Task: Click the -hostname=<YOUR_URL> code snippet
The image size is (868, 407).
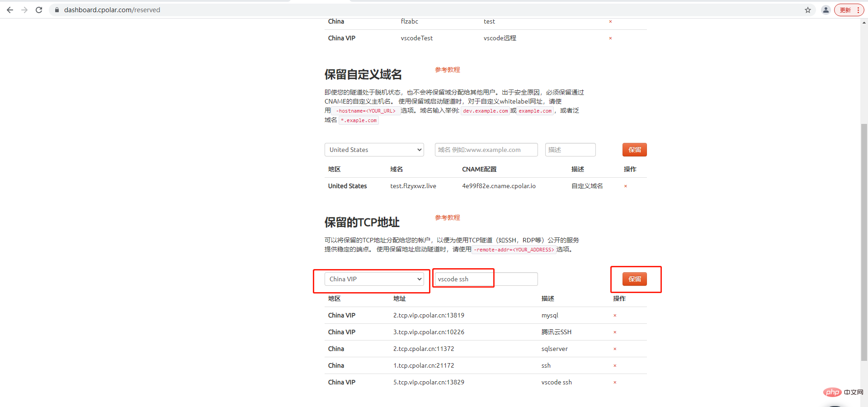Action: point(366,111)
